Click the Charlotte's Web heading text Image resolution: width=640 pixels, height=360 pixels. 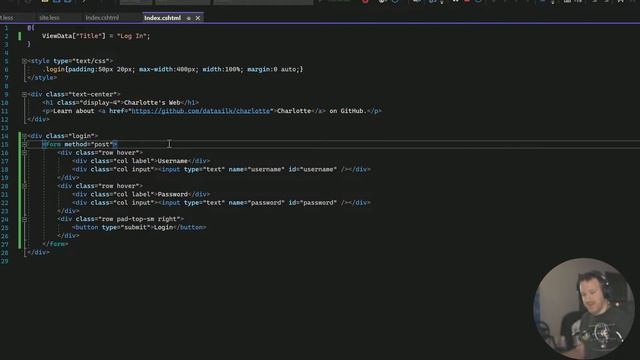[x=152, y=102]
